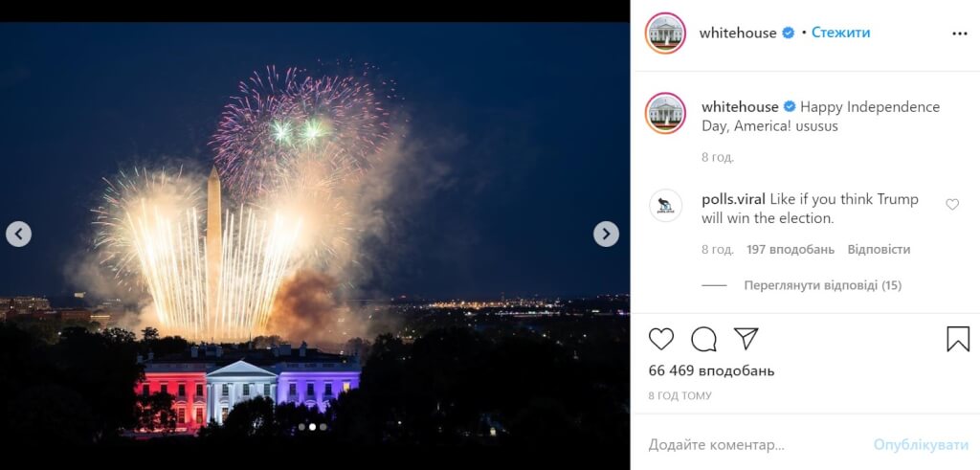Open the polls.viral profile avatar
The image size is (980, 470).
coord(666,206)
